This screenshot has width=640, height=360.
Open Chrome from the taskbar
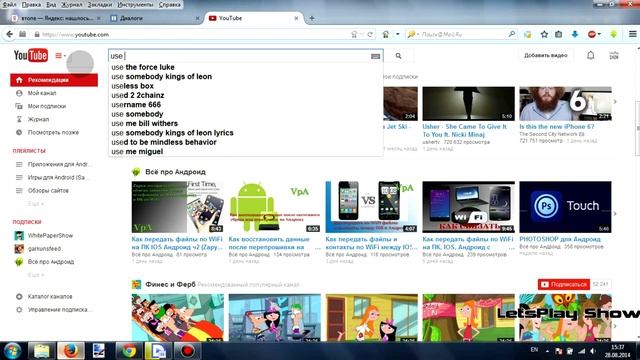[x=129, y=351]
